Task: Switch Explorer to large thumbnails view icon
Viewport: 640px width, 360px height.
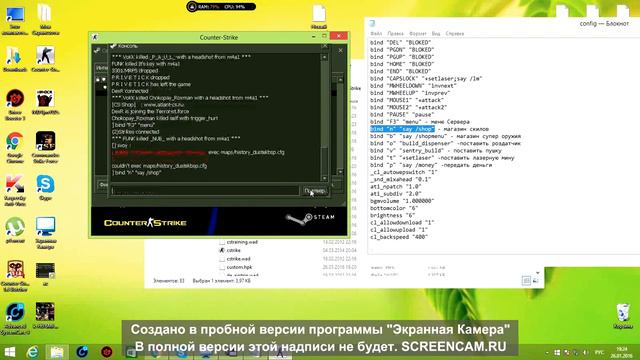Action: (536, 280)
